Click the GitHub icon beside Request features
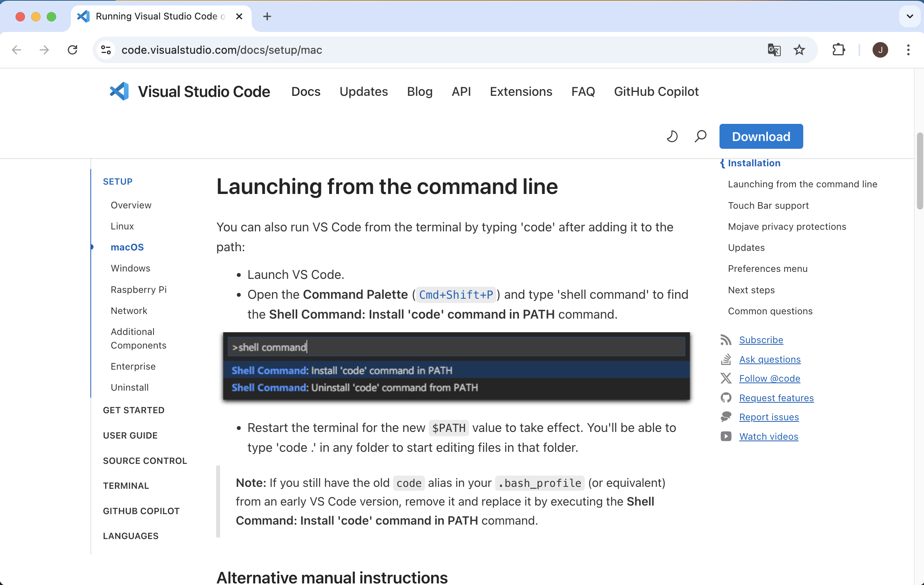924x585 pixels. point(726,398)
